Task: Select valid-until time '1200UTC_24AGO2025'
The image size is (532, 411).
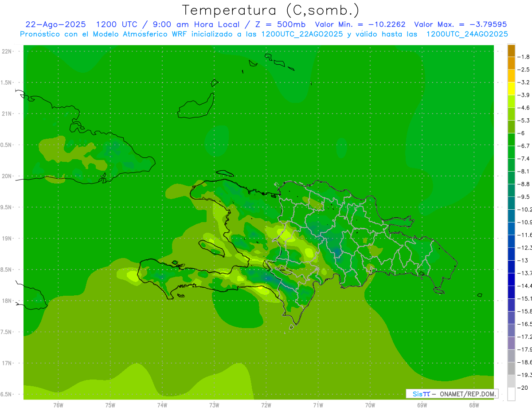Action: pyautogui.click(x=467, y=34)
